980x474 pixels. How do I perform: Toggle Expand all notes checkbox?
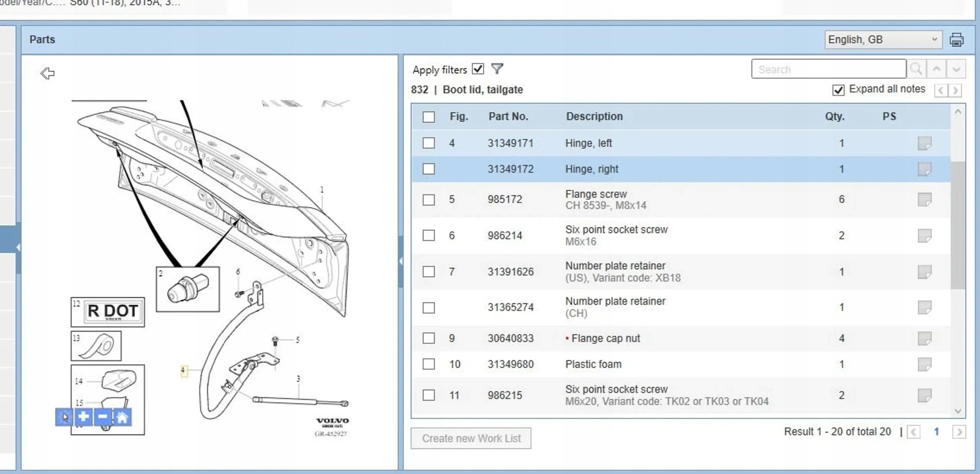point(838,90)
